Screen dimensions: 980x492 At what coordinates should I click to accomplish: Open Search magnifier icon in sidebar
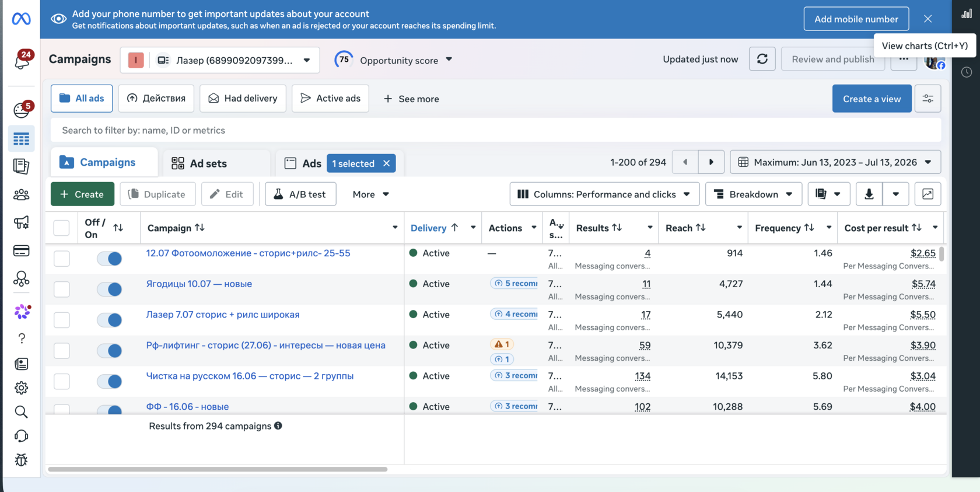[x=21, y=412]
